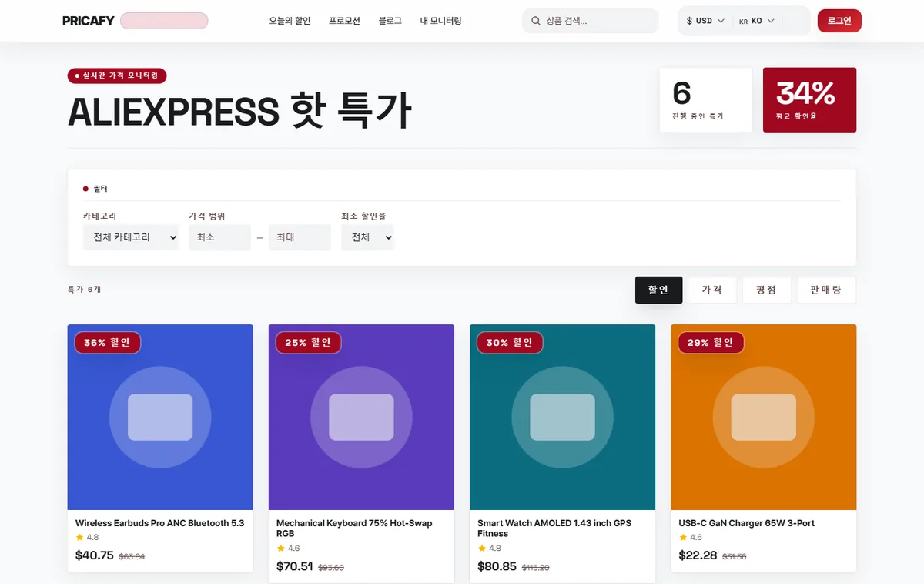Image resolution: width=924 pixels, height=584 pixels.
Task: Click the star rating icon on Smart Watch
Action: pos(481,548)
